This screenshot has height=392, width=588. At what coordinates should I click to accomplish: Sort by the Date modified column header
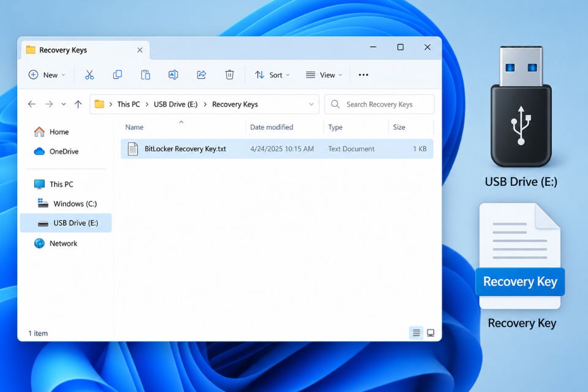[x=271, y=127]
